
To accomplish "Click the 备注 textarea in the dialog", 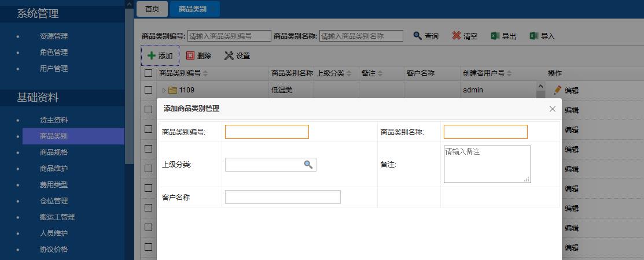I will (487, 164).
